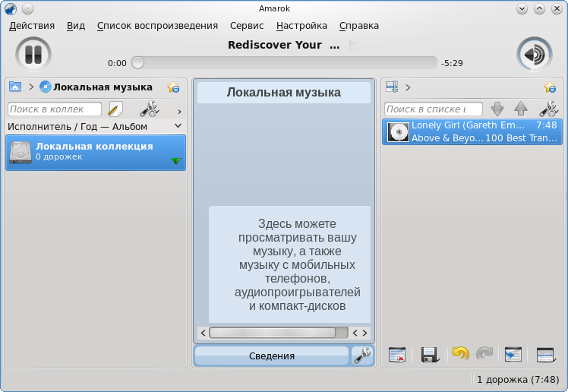Save the playlist with the floppy icon
Viewport: 568px width, 392px height.
click(430, 355)
